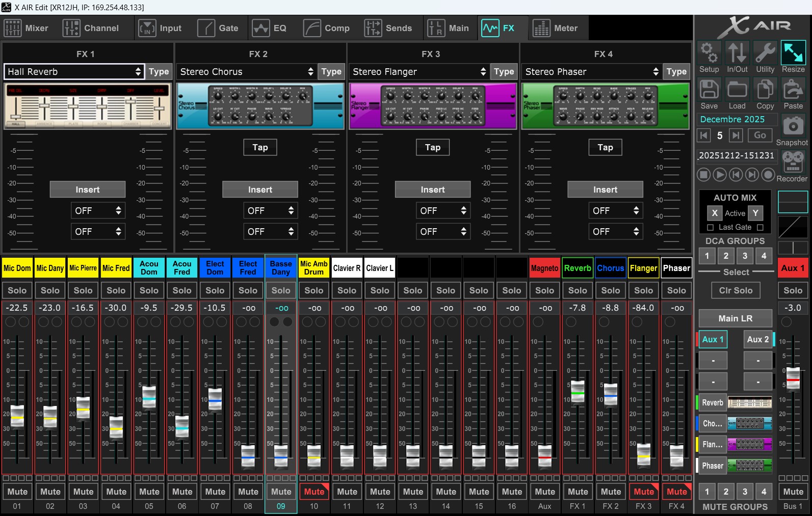Image resolution: width=812 pixels, height=516 pixels.
Task: Click the Load folder icon
Action: (x=737, y=90)
